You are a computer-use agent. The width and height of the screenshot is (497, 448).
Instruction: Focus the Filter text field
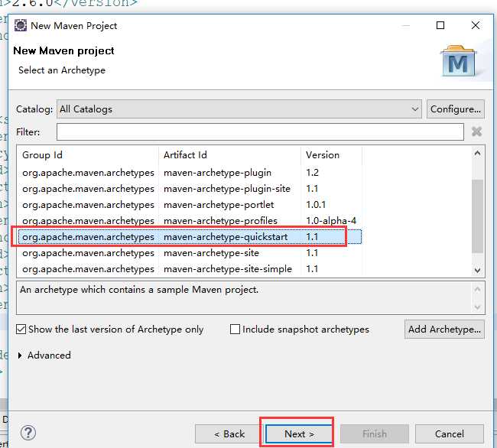[x=260, y=131]
